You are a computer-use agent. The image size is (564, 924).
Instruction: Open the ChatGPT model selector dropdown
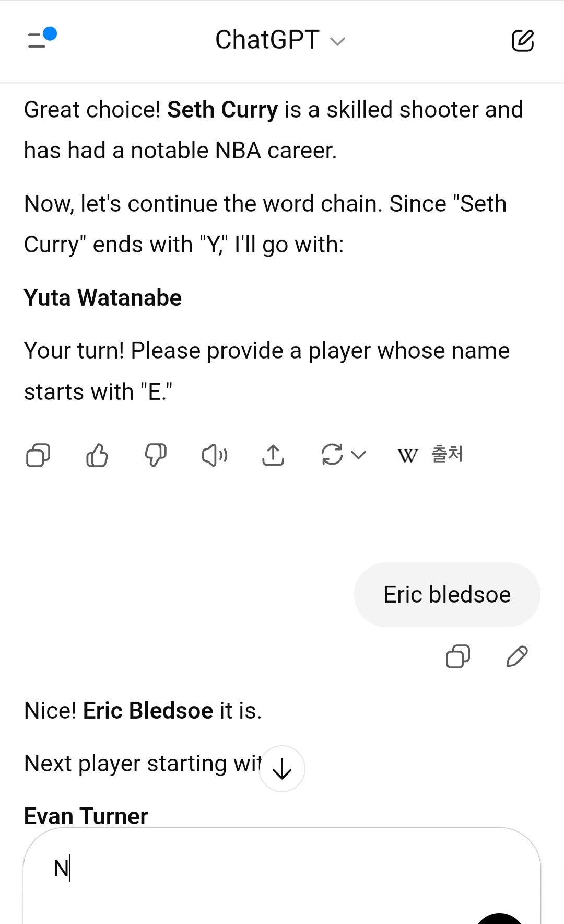click(337, 41)
